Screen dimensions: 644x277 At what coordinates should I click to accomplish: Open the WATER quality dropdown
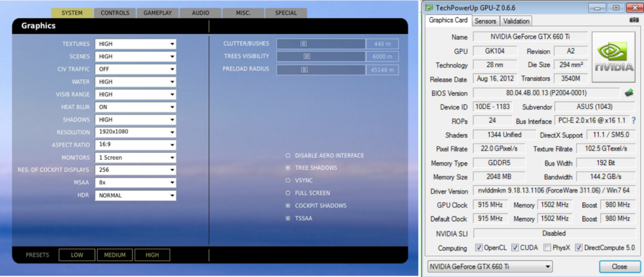[x=135, y=82]
